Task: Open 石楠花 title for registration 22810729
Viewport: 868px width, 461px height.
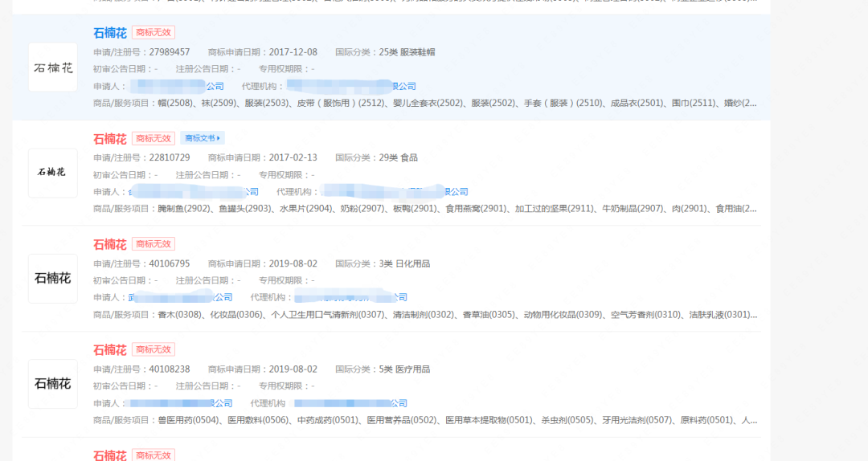Action: tap(110, 139)
